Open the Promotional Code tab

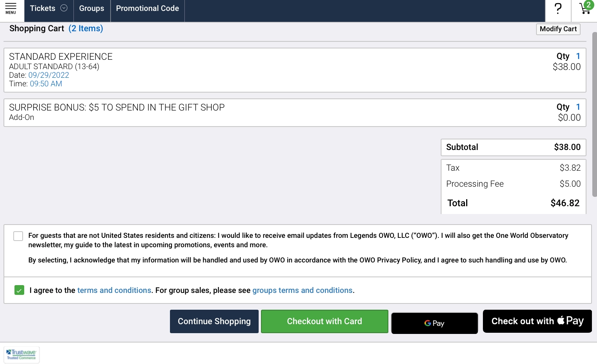point(148,9)
